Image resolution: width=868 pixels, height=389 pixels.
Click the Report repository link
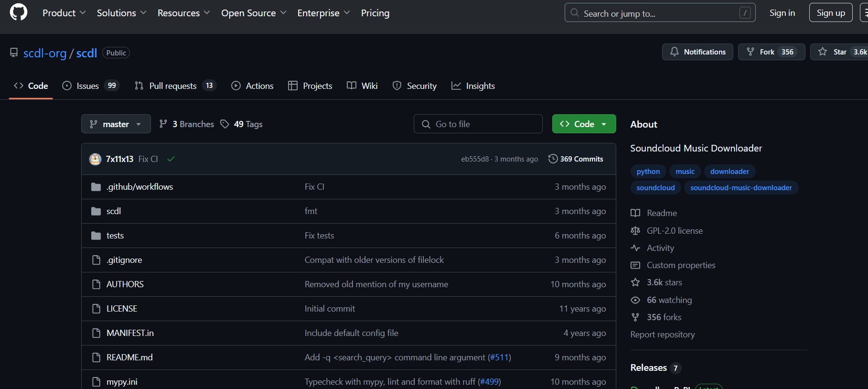point(662,335)
